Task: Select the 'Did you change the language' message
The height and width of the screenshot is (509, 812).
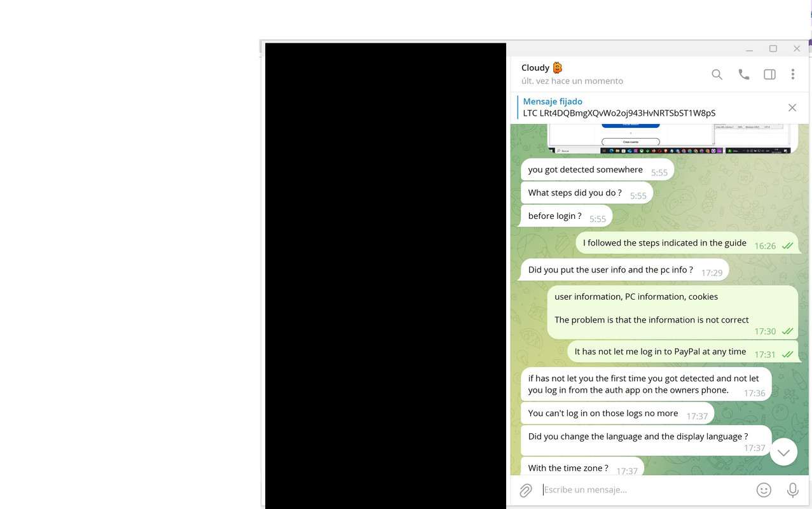Action: tap(646, 440)
